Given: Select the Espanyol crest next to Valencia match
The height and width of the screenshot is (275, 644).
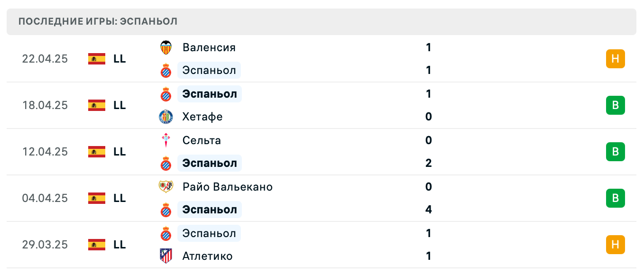Looking at the screenshot, I should (167, 70).
